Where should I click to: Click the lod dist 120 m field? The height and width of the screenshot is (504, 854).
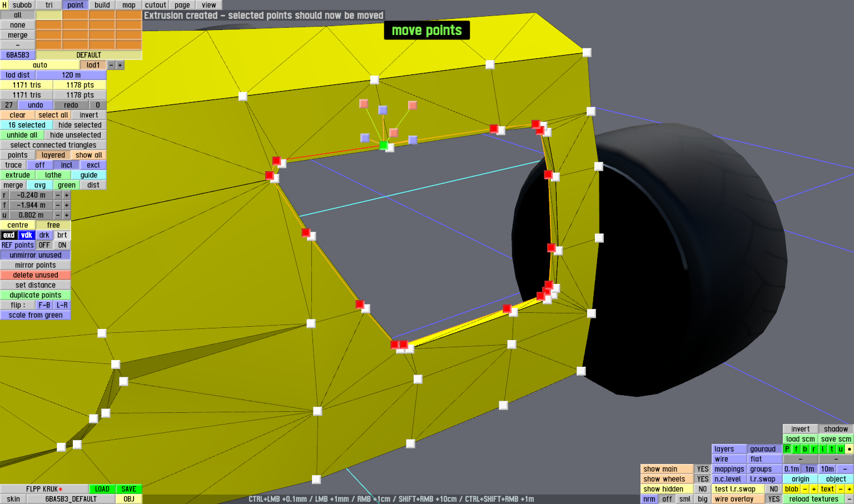pyautogui.click(x=71, y=75)
